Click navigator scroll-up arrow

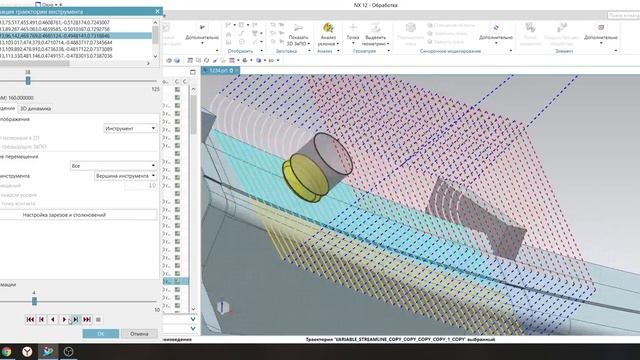coord(193,89)
